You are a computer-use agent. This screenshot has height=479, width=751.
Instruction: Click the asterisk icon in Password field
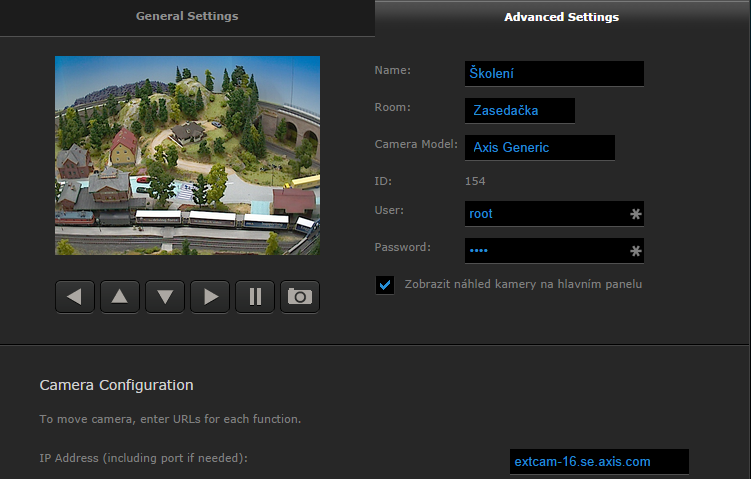[x=636, y=251]
